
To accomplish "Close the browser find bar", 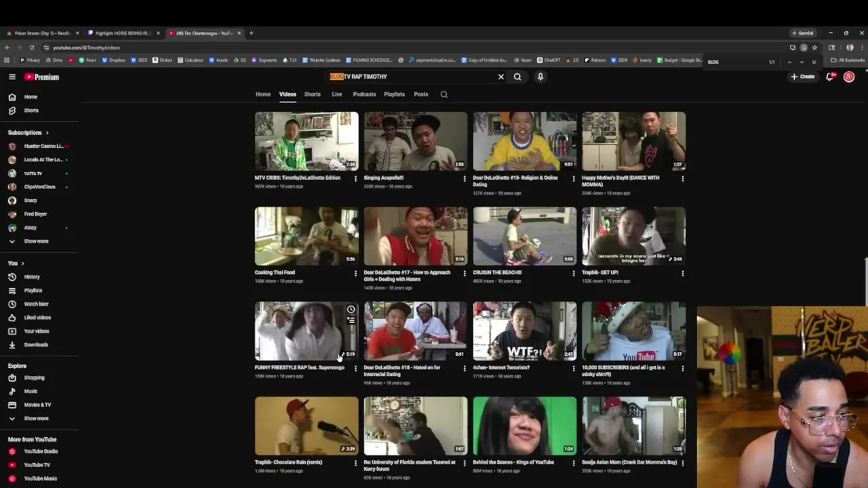I will [x=814, y=62].
